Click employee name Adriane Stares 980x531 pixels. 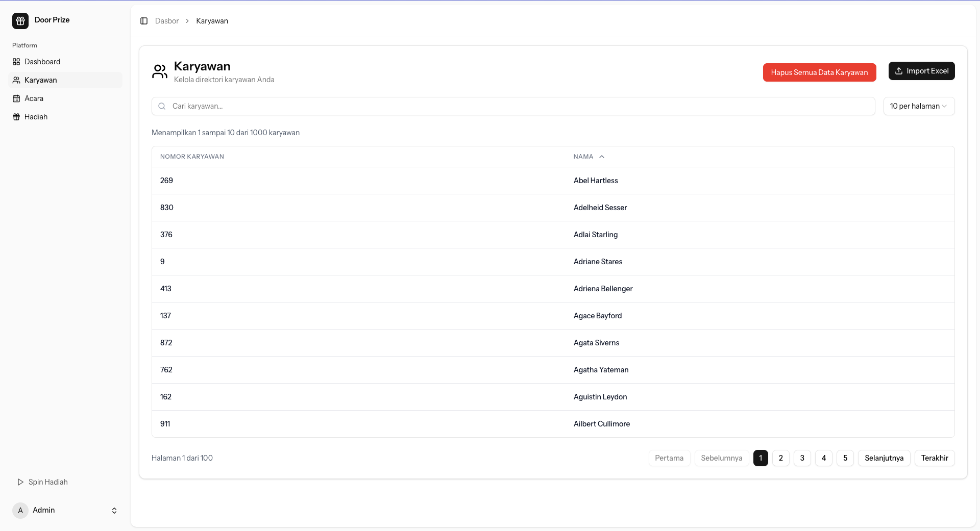[598, 262]
